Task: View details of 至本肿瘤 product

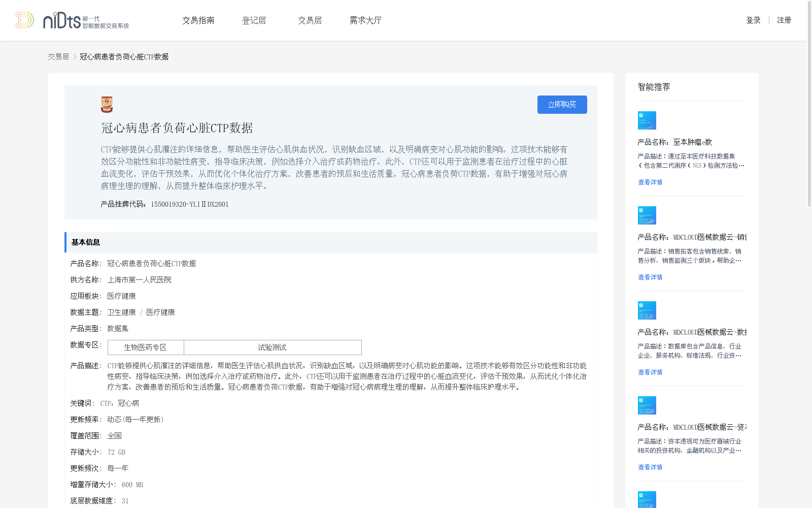Action: [x=650, y=182]
